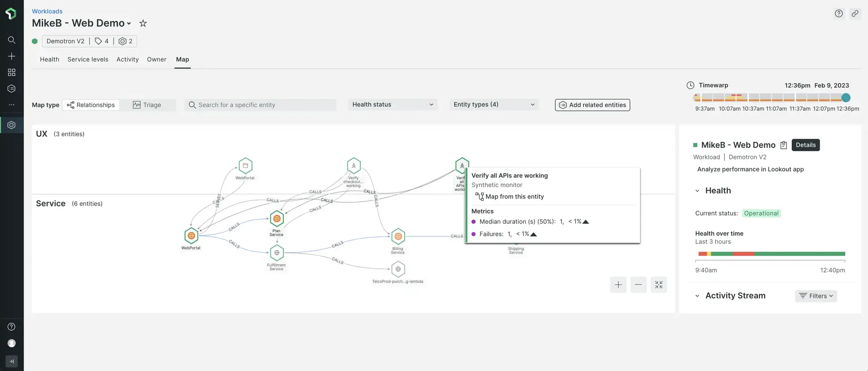Open the Entity types (4) dropdown

(x=494, y=104)
